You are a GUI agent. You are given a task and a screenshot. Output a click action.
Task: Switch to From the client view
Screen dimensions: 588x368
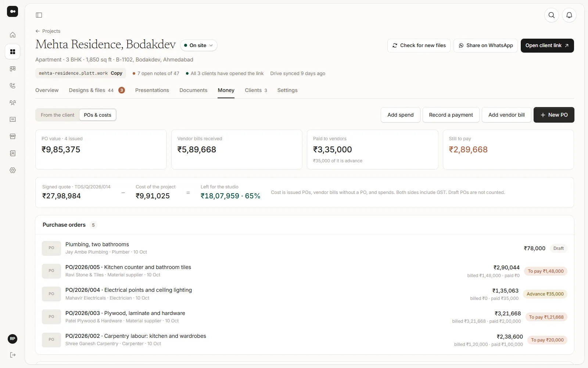[58, 115]
